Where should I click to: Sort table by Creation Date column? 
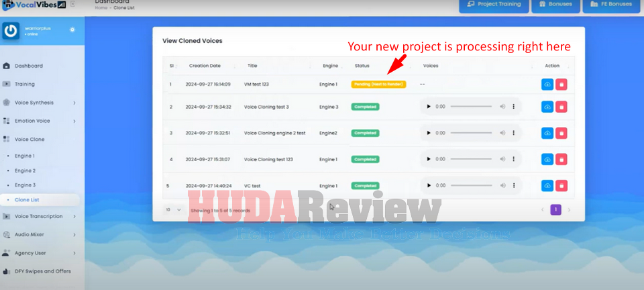point(204,66)
